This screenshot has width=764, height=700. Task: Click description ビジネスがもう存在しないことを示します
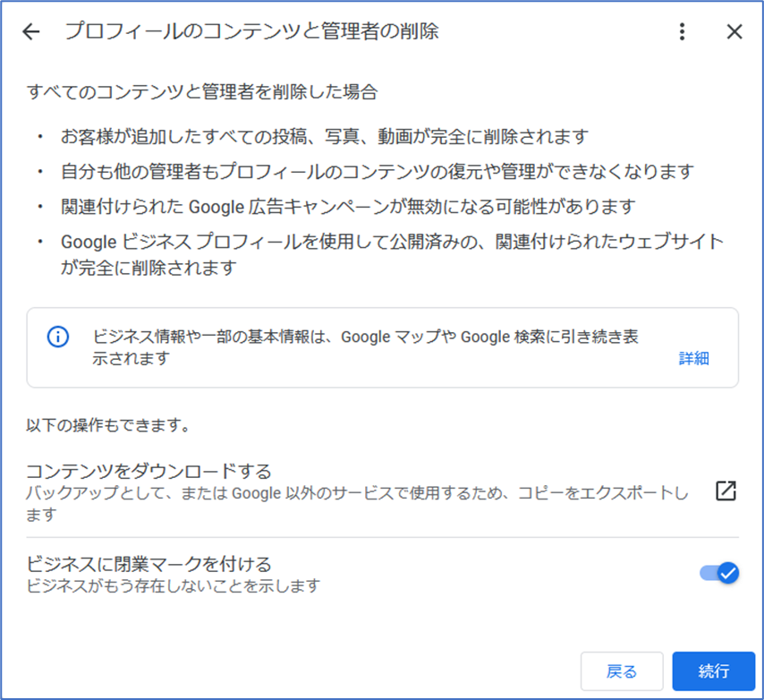(173, 585)
